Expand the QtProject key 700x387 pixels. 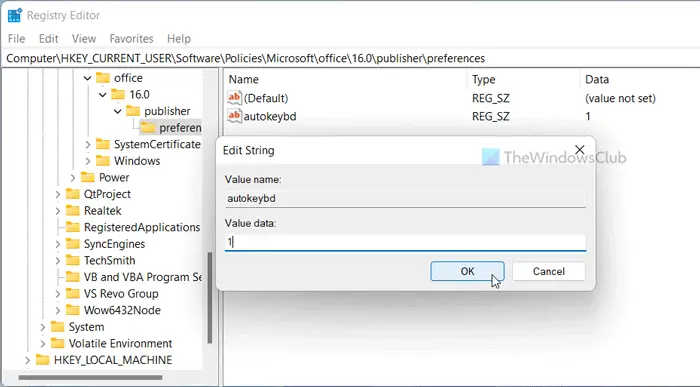[58, 194]
